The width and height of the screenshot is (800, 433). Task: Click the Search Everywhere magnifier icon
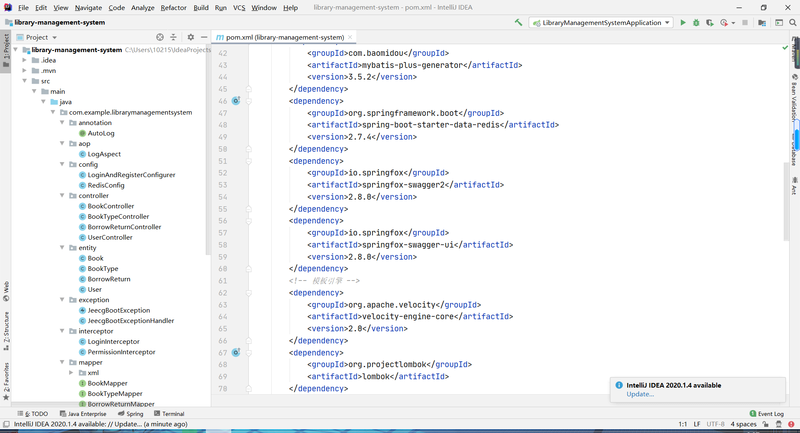[x=793, y=22]
